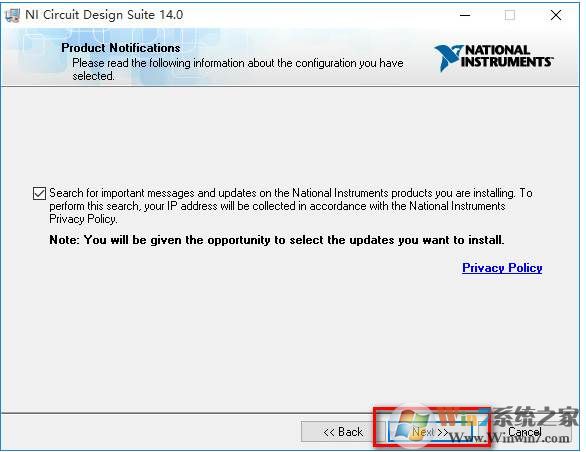Click the greyed-out maximize window button
This screenshot has height=452, width=586.
[x=510, y=15]
